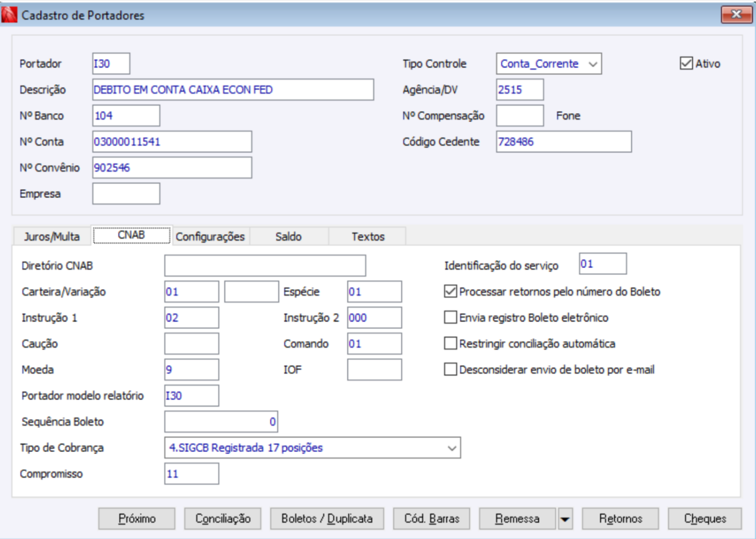The image size is (756, 539).
Task: Open the Tipo Controle dropdown
Action: click(592, 64)
